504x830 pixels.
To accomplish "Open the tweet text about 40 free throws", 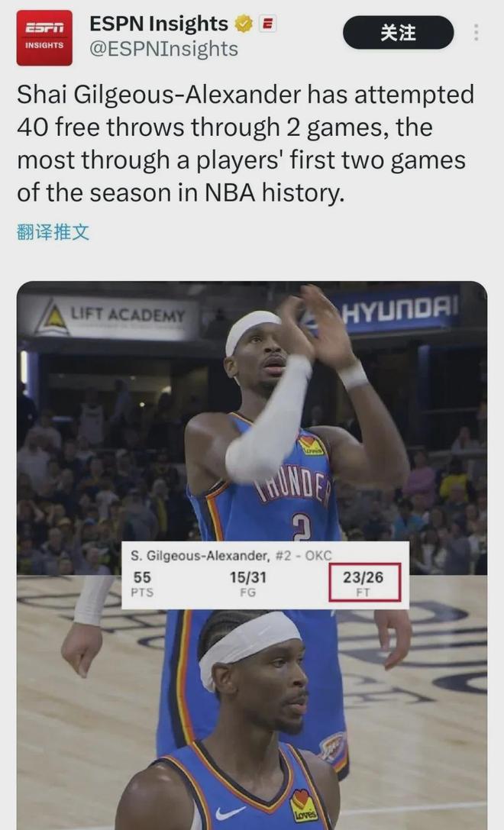I will pyautogui.click(x=246, y=144).
